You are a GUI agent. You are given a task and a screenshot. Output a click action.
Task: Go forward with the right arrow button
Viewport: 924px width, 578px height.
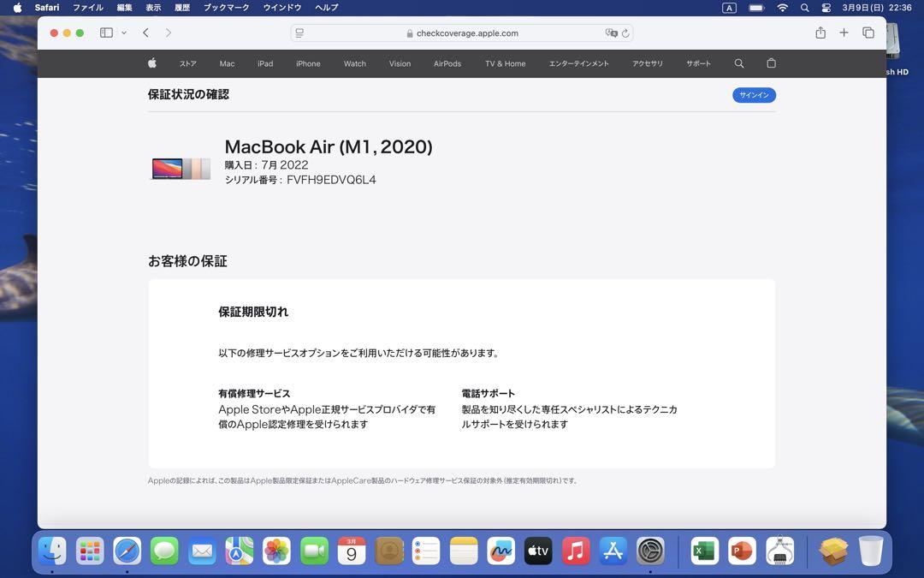point(169,33)
